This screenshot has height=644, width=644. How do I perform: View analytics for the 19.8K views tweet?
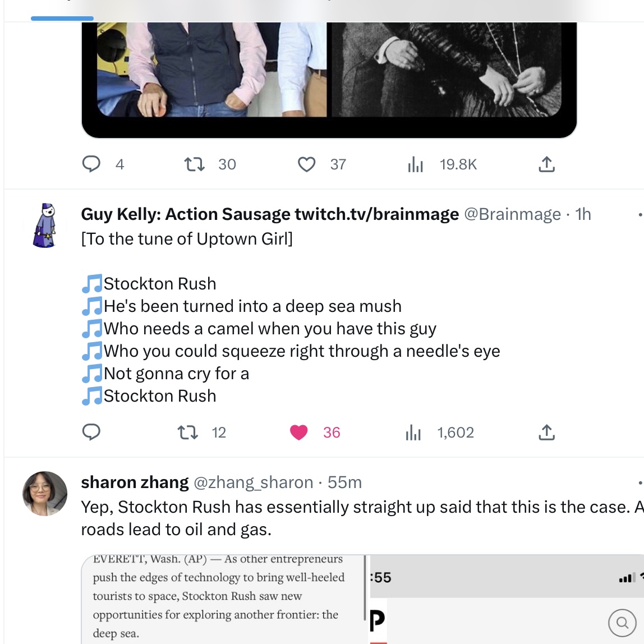coord(415,164)
